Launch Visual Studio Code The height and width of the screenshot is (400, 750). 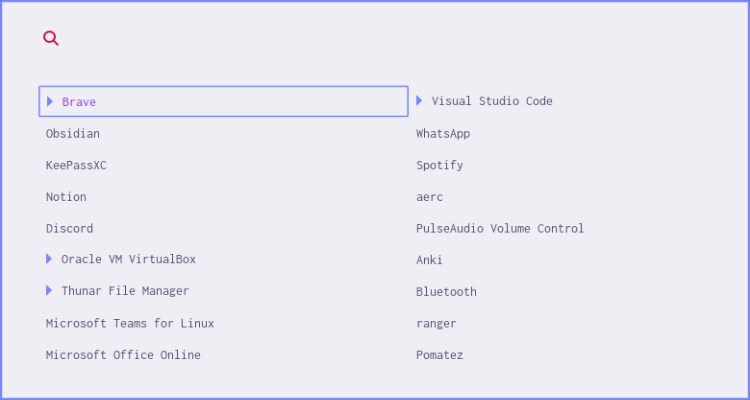click(x=492, y=101)
